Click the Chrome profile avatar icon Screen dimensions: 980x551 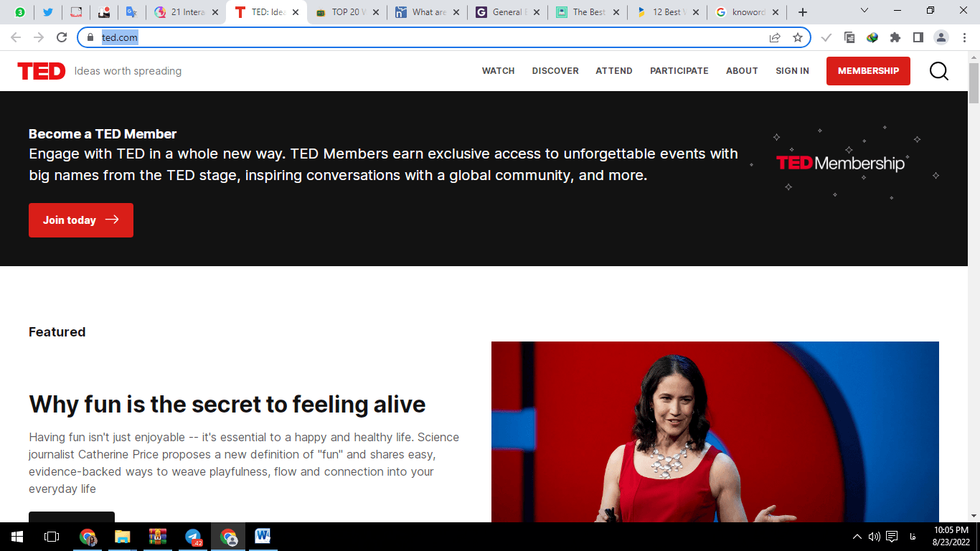coord(941,37)
